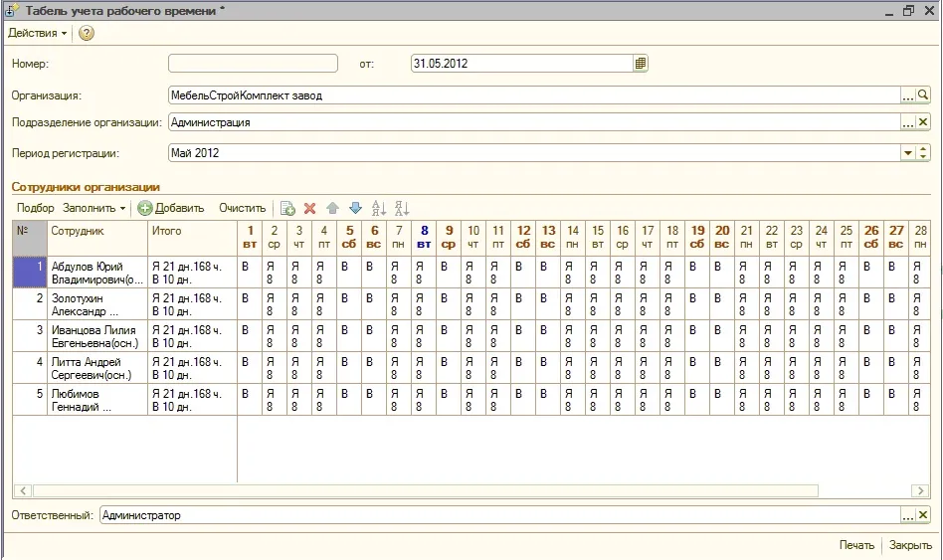Clear the Подразделение организации field with X

coord(923,122)
